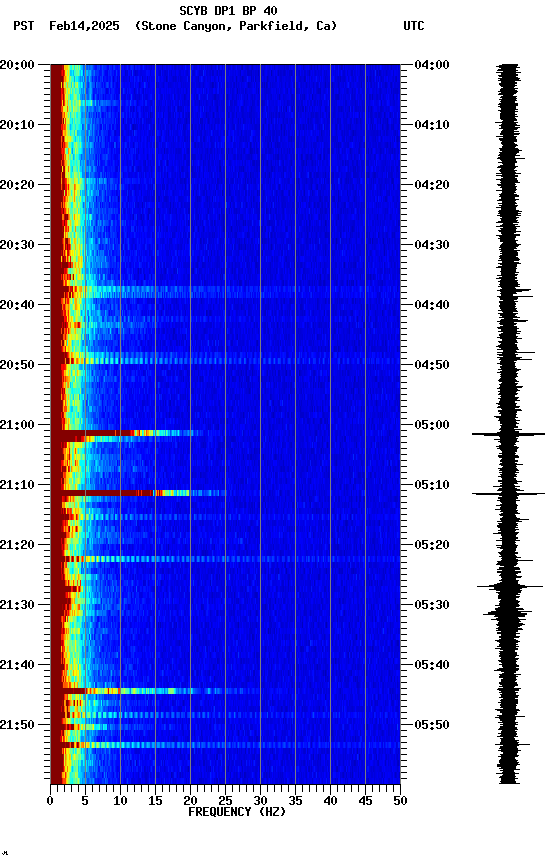Click the 20:50 PST time label
Image resolution: width=552 pixels, height=864 pixels.
(x=17, y=365)
